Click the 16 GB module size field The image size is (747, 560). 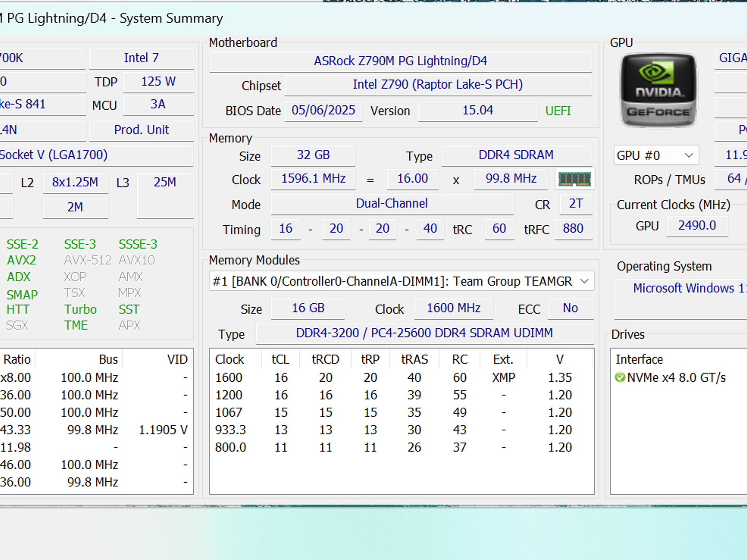tap(308, 308)
